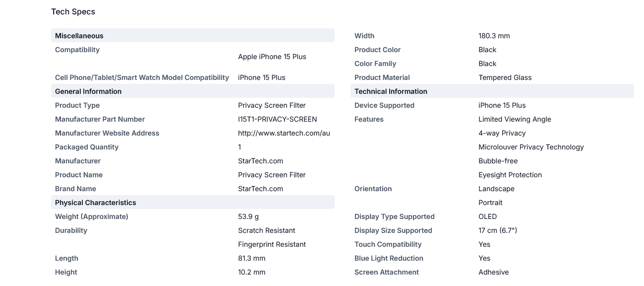Click the Display Size Supported label
The width and height of the screenshot is (644, 286).
(x=393, y=230)
